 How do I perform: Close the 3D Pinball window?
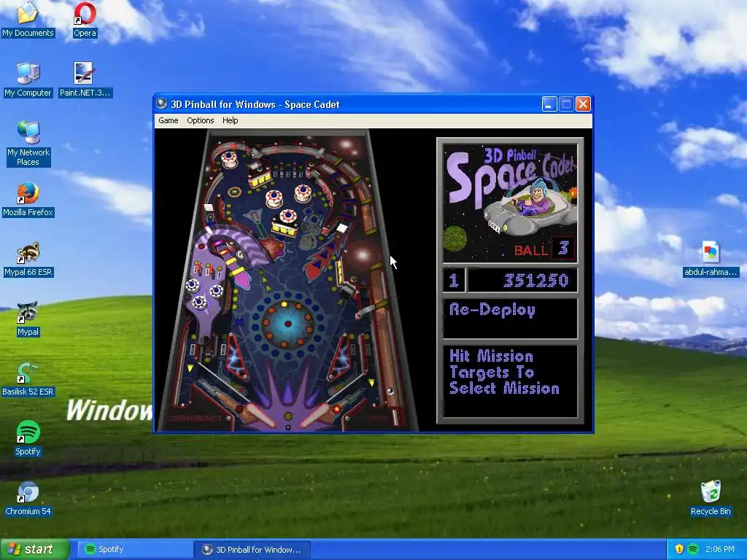click(583, 104)
